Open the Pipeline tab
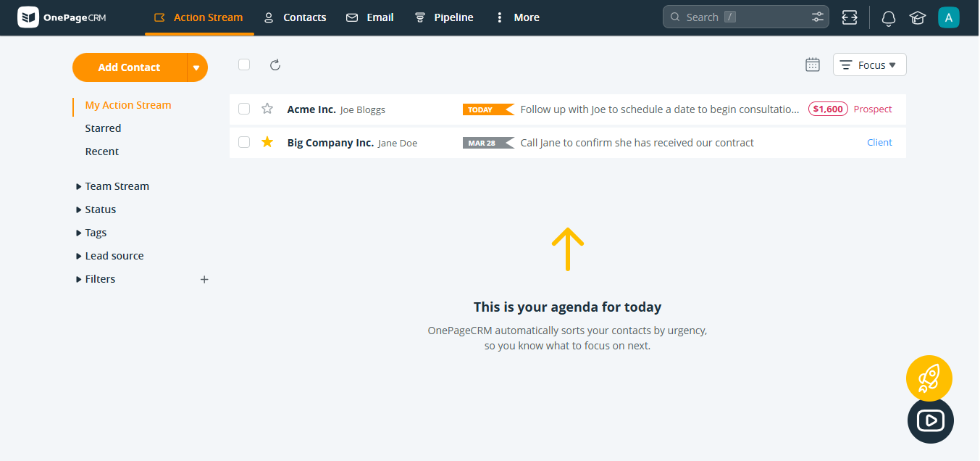 point(443,17)
